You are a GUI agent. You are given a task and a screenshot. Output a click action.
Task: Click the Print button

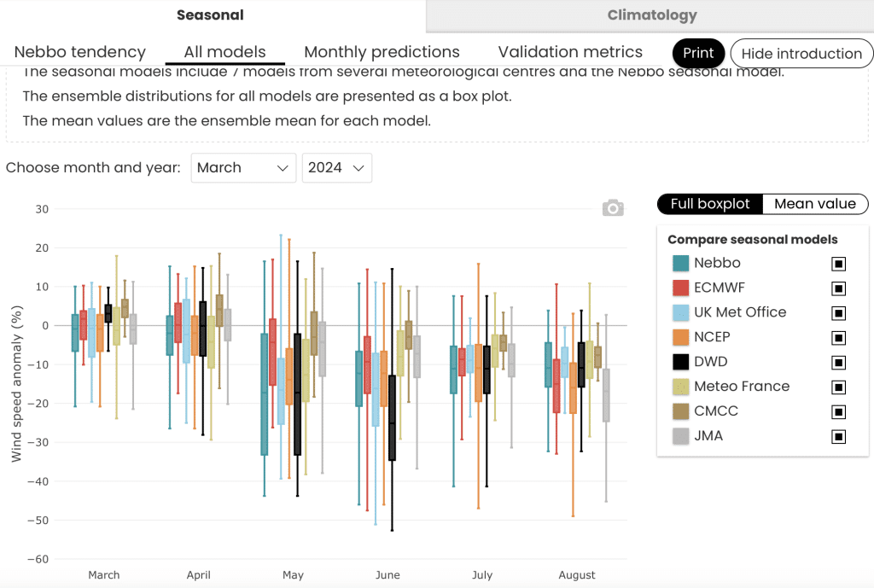[x=698, y=53]
